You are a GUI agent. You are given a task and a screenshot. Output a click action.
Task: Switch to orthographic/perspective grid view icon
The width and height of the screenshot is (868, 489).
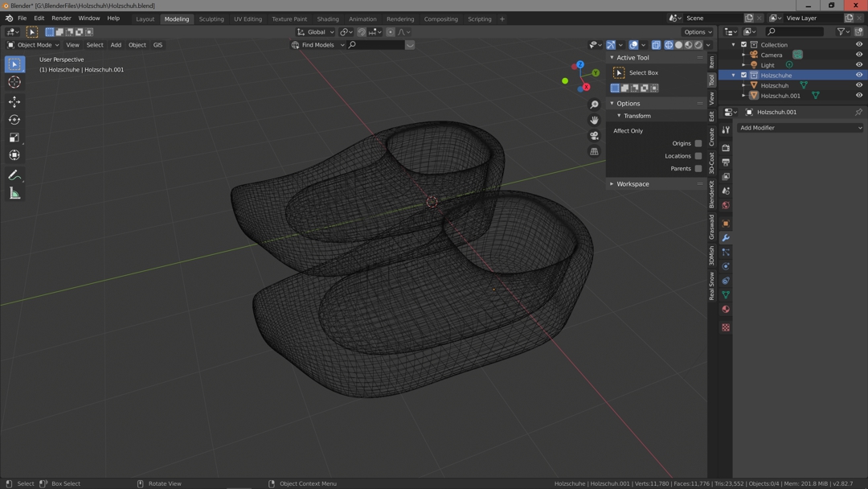594,151
